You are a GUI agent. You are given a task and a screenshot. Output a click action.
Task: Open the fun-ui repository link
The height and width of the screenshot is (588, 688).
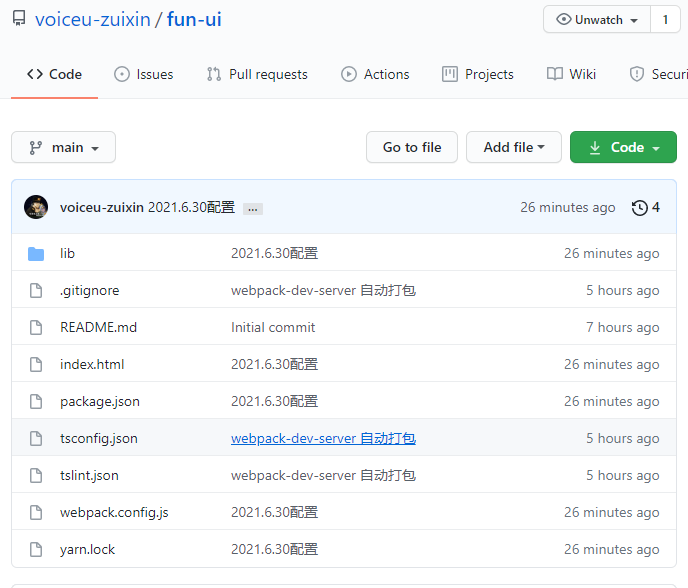(x=194, y=19)
